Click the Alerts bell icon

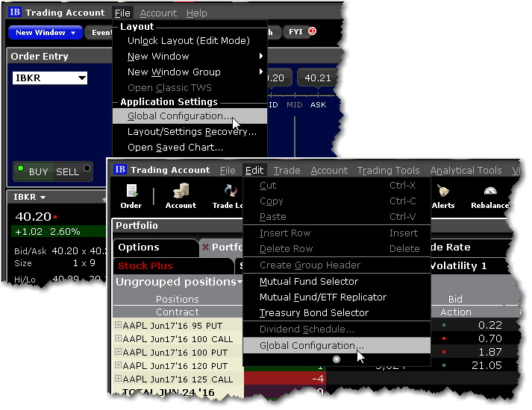[443, 197]
